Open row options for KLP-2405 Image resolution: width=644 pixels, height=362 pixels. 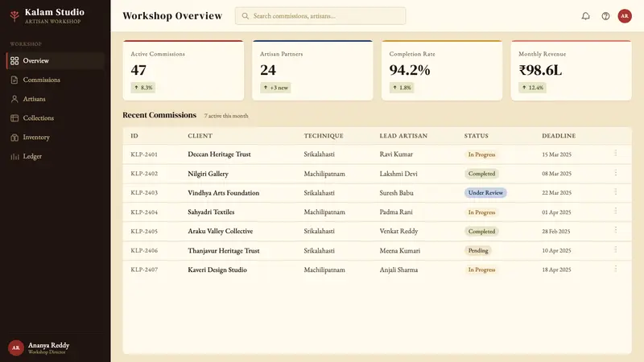tap(615, 230)
